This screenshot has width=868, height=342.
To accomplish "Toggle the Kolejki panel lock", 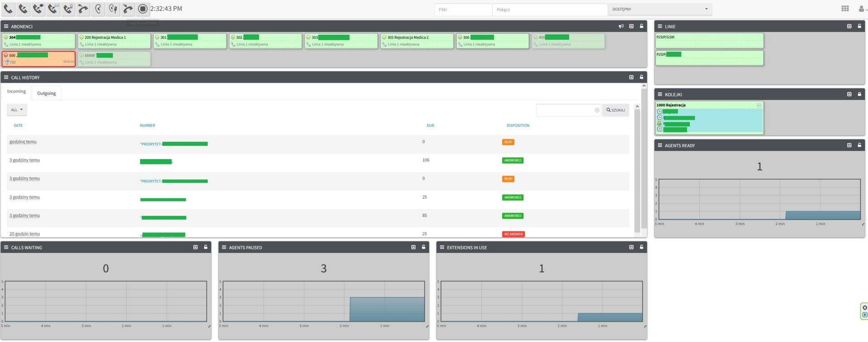I will [x=859, y=94].
